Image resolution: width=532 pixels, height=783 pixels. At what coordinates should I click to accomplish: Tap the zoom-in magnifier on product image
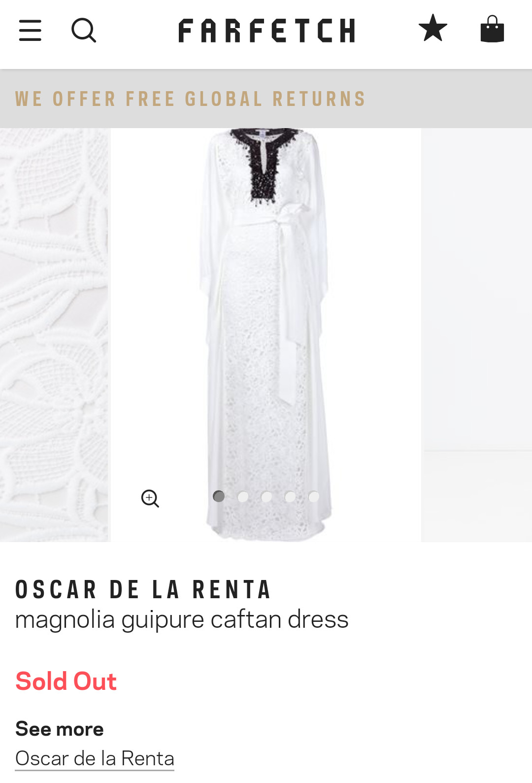150,498
